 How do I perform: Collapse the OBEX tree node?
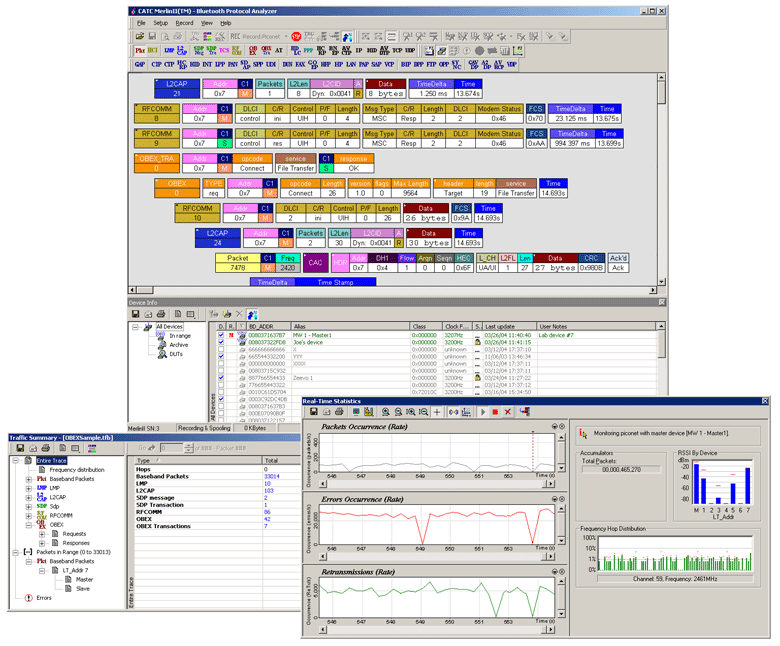pyautogui.click(x=29, y=525)
